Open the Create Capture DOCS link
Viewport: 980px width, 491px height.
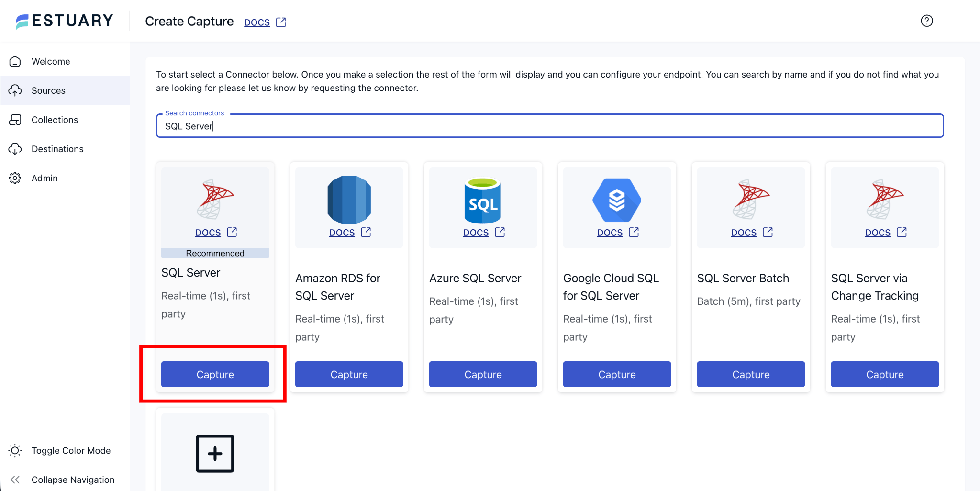click(257, 22)
